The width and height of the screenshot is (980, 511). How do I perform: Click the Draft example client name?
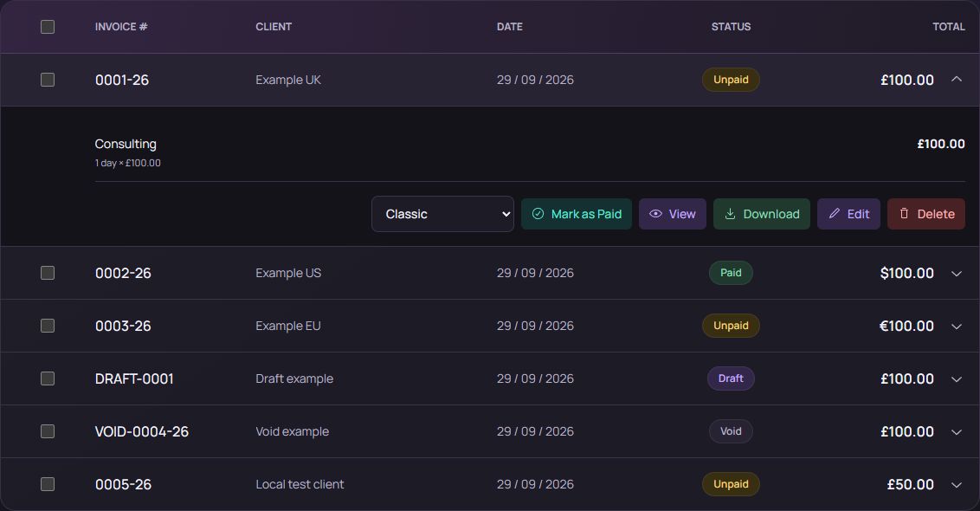coord(294,379)
